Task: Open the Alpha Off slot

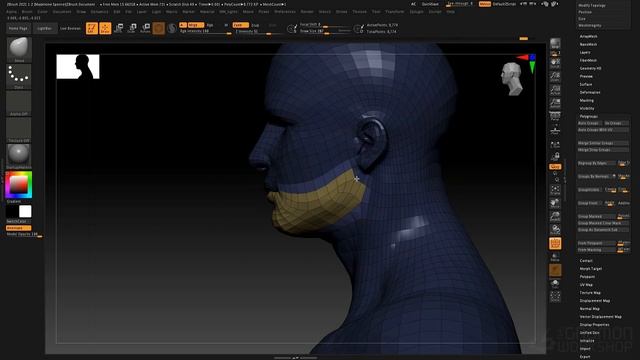Action: click(x=19, y=103)
